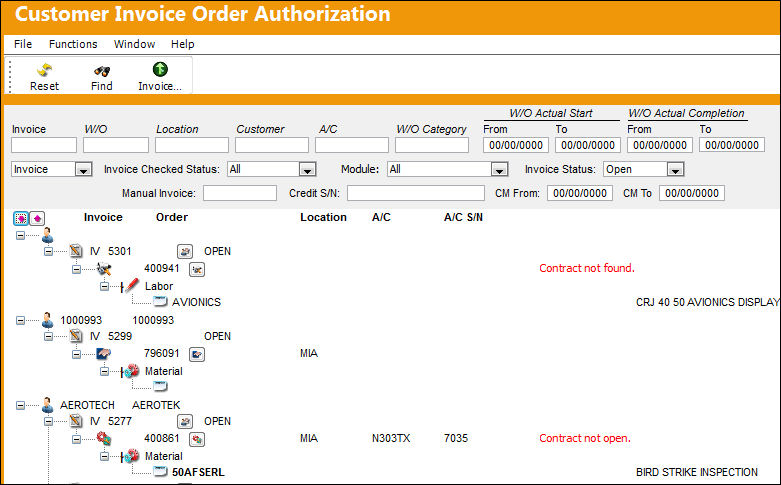Click the work order icon beside 400861
Image resolution: width=781 pixels, height=485 pixels.
coord(104,439)
